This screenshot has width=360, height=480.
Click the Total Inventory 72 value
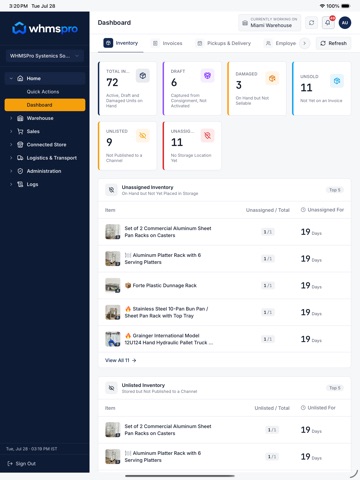112,82
